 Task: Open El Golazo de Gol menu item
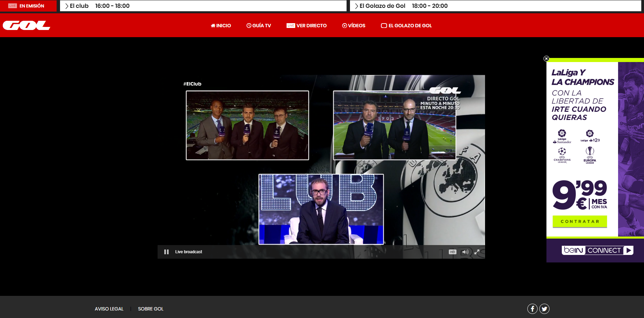click(x=406, y=26)
